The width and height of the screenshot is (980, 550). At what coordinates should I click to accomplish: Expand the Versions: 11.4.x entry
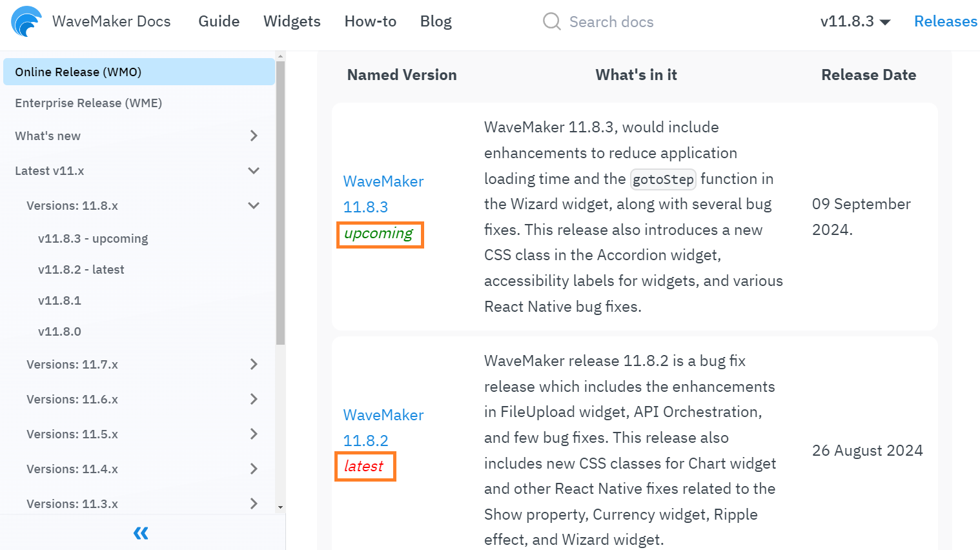[254, 469]
